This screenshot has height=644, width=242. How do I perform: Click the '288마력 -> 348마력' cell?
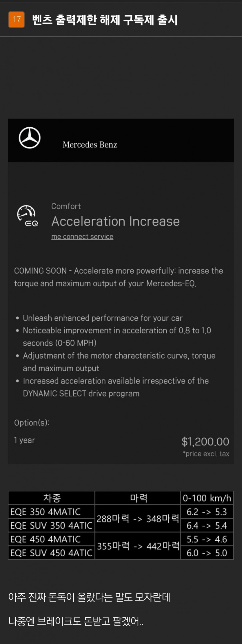click(x=138, y=518)
